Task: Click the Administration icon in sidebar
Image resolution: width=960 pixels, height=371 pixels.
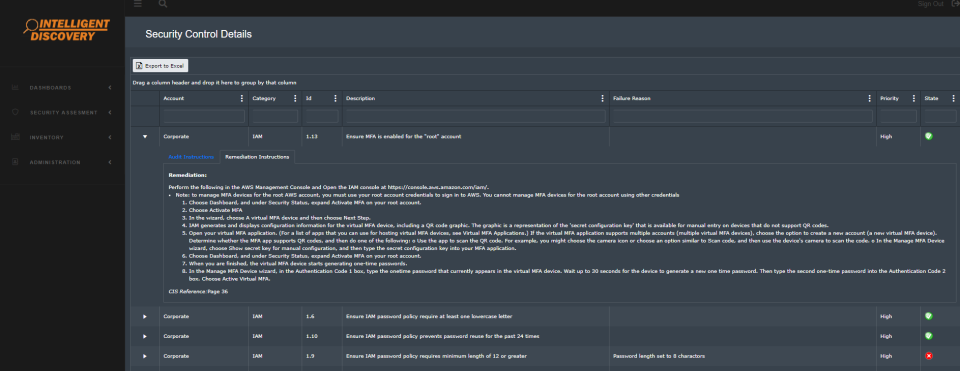Action: [x=15, y=162]
